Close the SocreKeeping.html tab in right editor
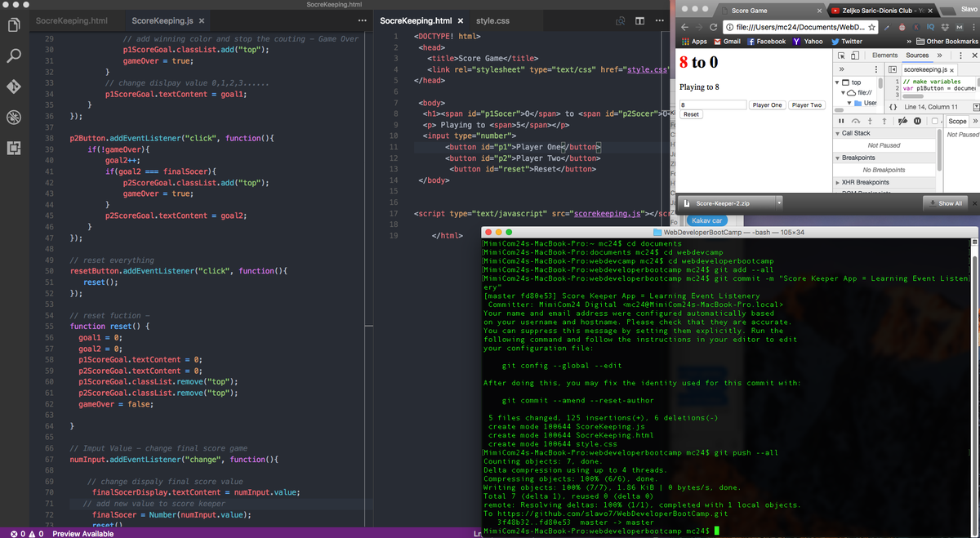Viewport: 980px width, 538px height. [x=461, y=20]
